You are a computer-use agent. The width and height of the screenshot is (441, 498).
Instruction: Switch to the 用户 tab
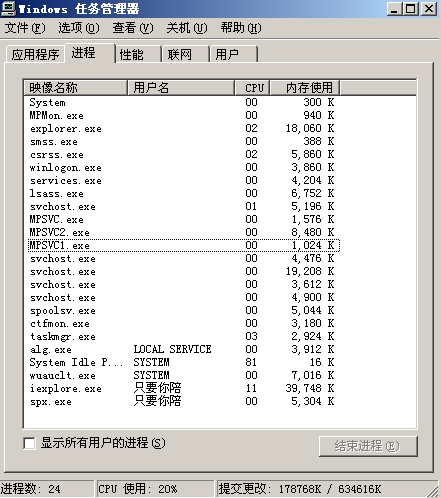(233, 54)
